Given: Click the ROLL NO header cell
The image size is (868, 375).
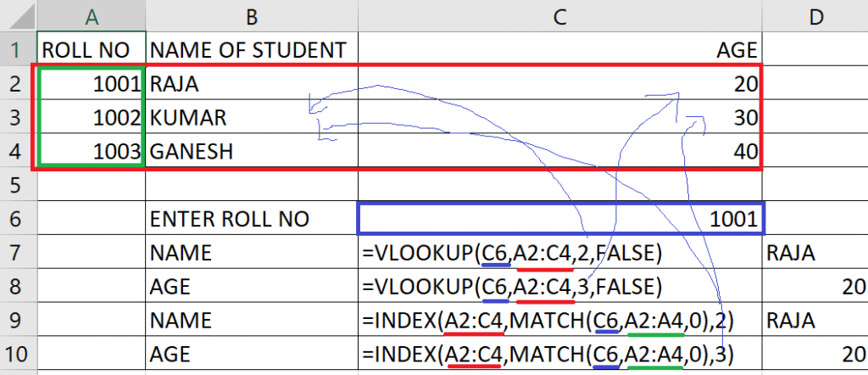Looking at the screenshot, I should [92, 50].
